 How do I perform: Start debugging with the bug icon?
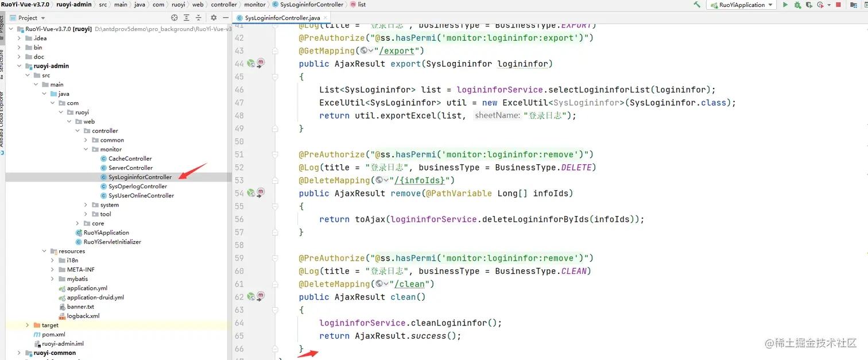point(797,5)
